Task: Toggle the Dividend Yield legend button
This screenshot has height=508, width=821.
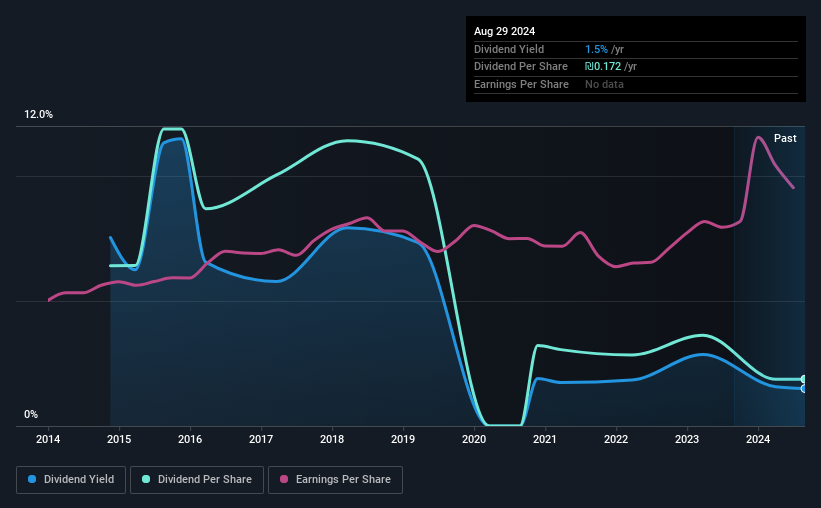Action: 71,480
